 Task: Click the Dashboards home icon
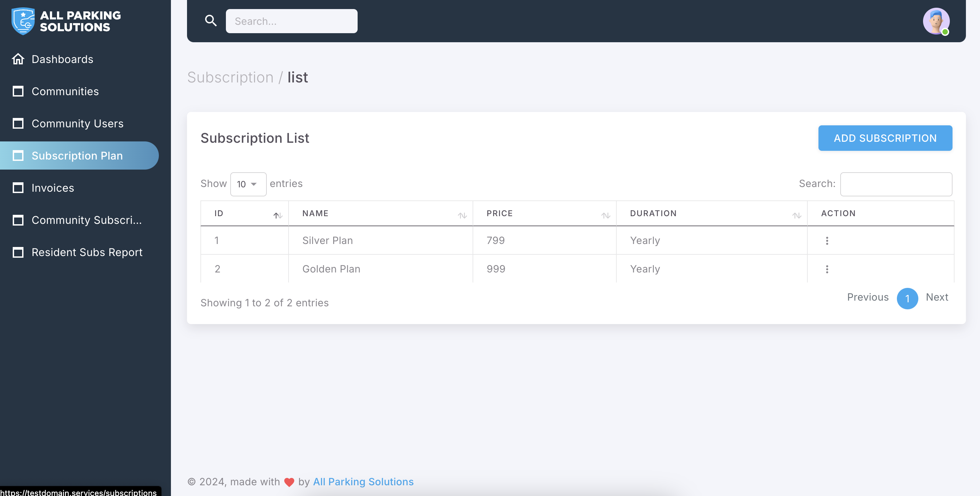pyautogui.click(x=18, y=59)
